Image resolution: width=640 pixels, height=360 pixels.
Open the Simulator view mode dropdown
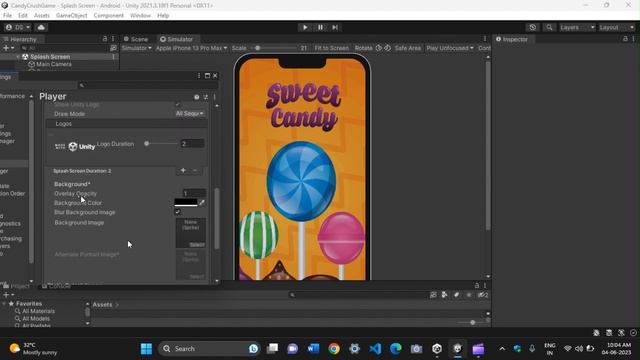(137, 48)
